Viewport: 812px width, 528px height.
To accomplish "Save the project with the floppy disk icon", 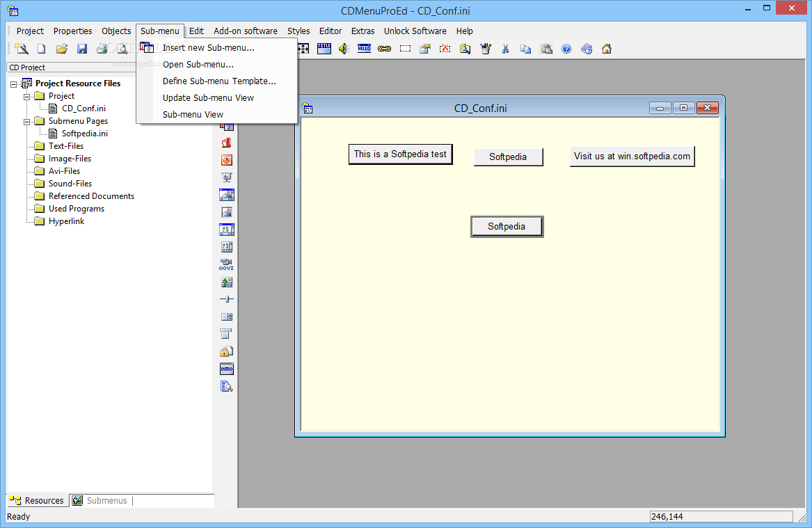I will [x=82, y=49].
